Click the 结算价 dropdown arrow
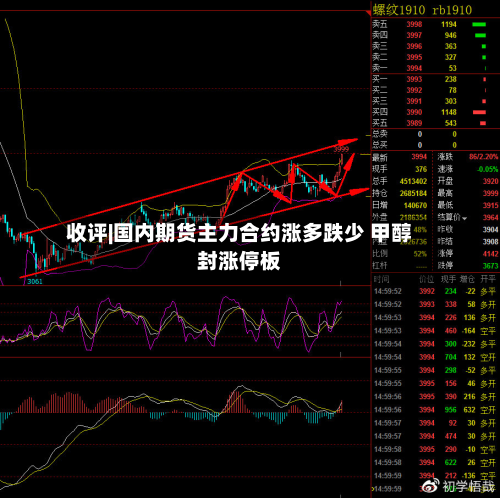Image resolution: width=500 pixels, height=498 pixels. tap(464, 219)
